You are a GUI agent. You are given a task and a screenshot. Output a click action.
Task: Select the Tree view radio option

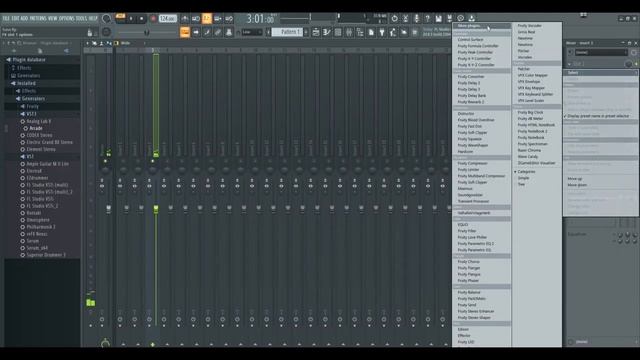click(x=521, y=184)
